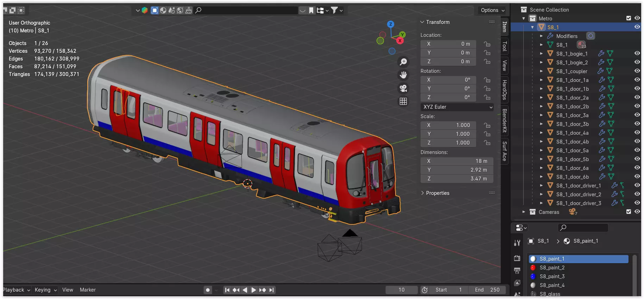Click the material filter icon in outliner header
Screen dimensions: 644x299
point(163,10)
